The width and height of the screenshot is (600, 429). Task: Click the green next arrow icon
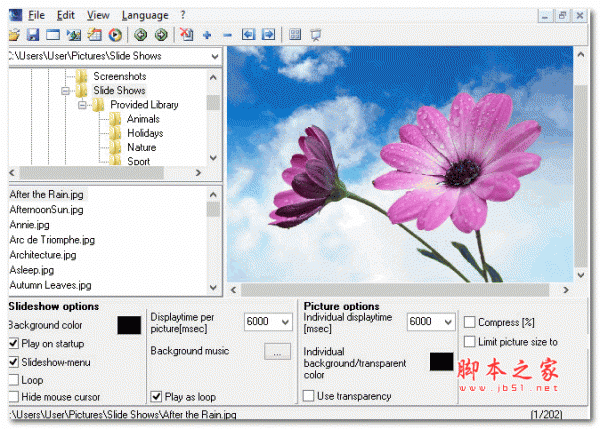coord(161,35)
